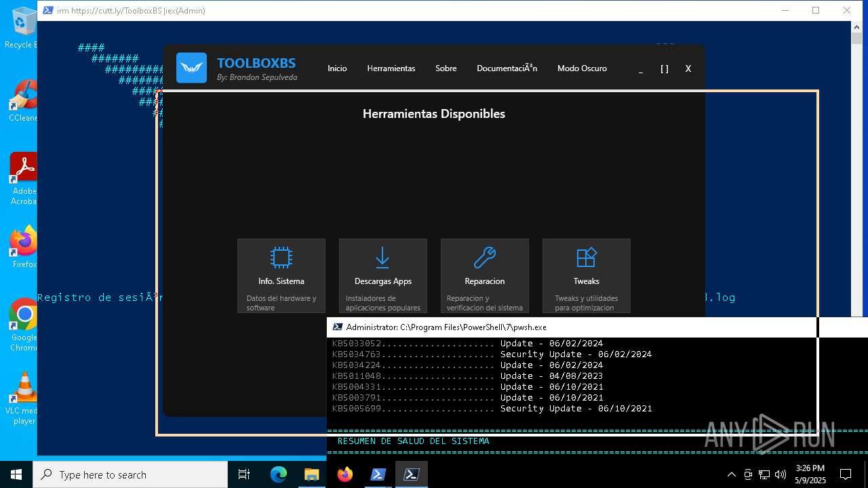Image resolution: width=868 pixels, height=488 pixels.
Task: Minimize the ToolboxBS window with underscore button
Action: [641, 68]
